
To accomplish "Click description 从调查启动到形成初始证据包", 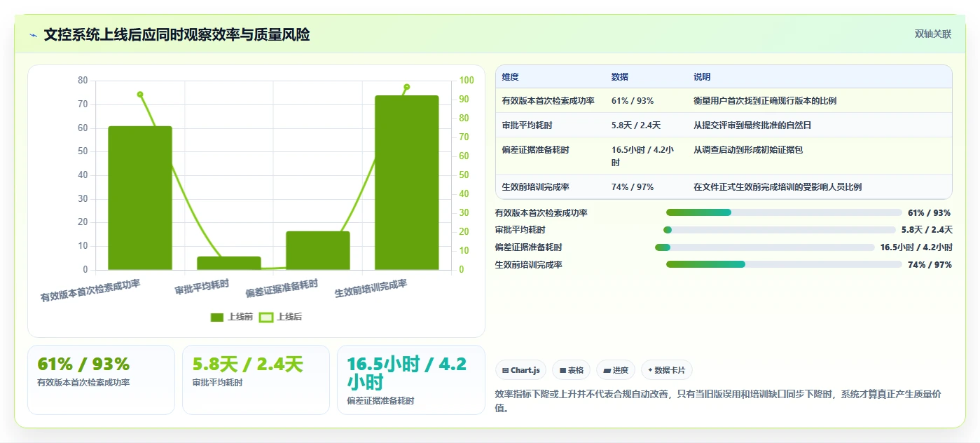I will (748, 149).
